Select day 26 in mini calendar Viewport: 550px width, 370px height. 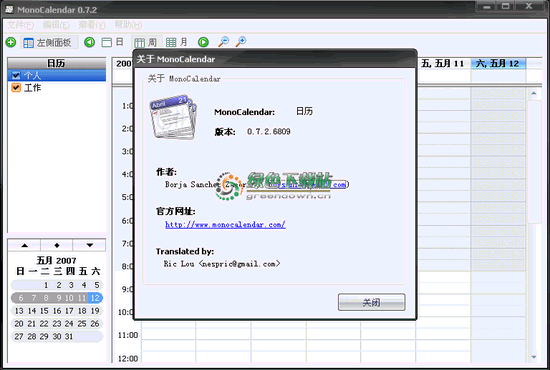coord(95,324)
